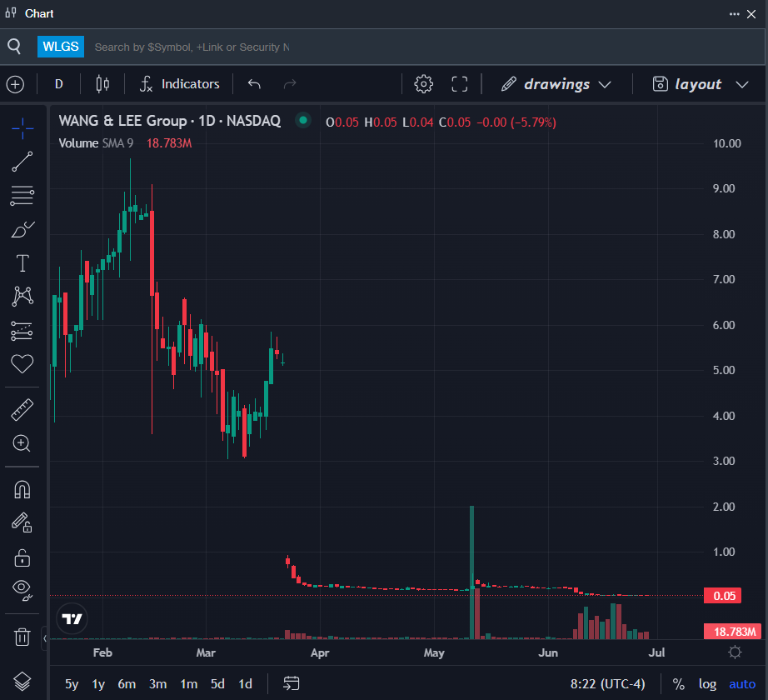Image resolution: width=768 pixels, height=700 pixels.
Task: Open the go to date calendar
Action: [x=292, y=683]
